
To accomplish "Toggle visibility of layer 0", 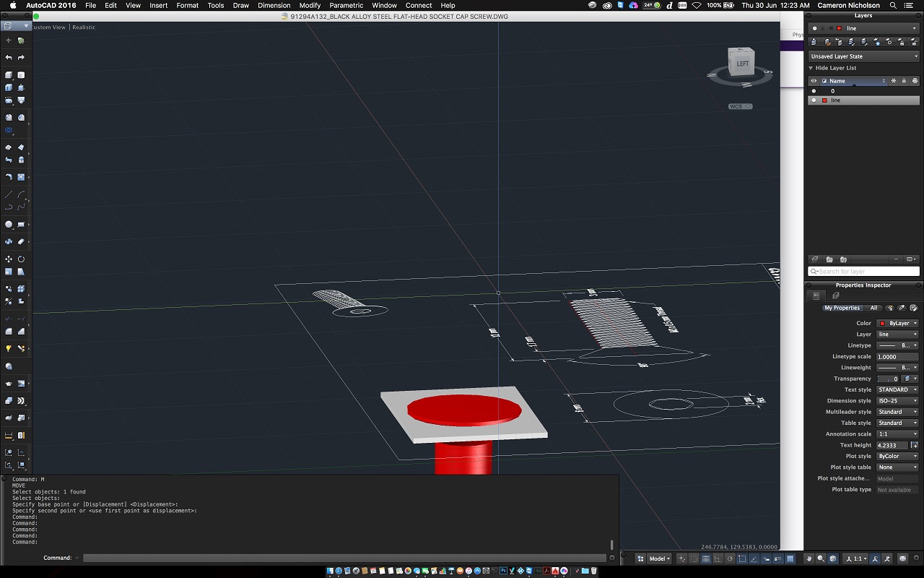I will coord(814,91).
